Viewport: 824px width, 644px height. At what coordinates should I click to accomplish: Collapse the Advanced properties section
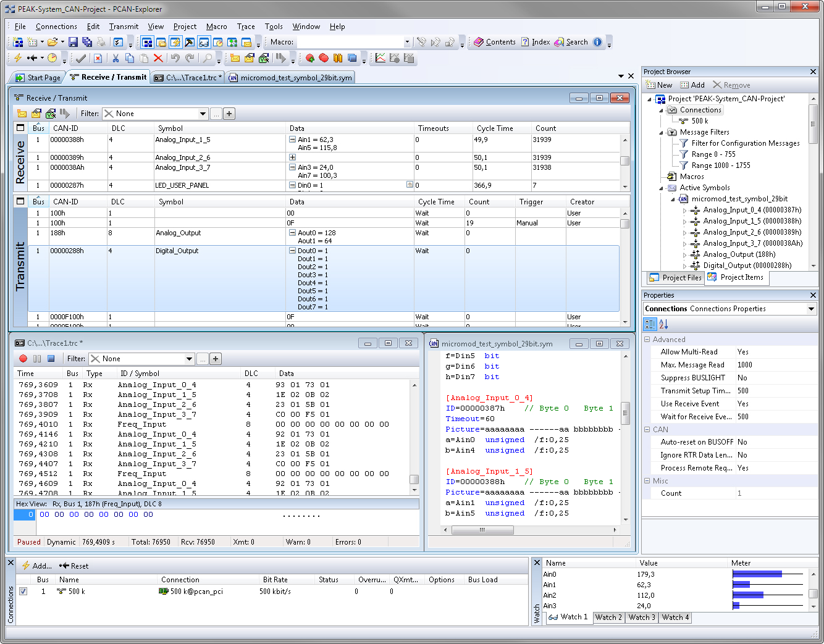(647, 339)
